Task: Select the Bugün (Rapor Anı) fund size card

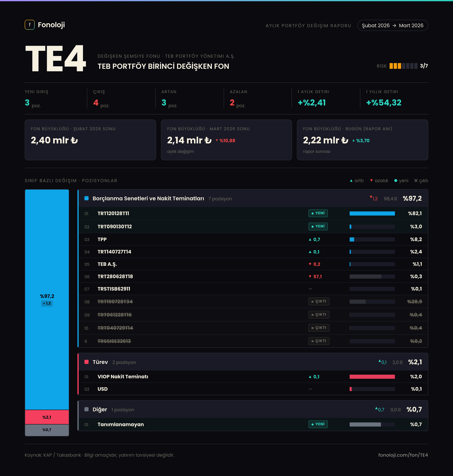Action: pyautogui.click(x=362, y=140)
